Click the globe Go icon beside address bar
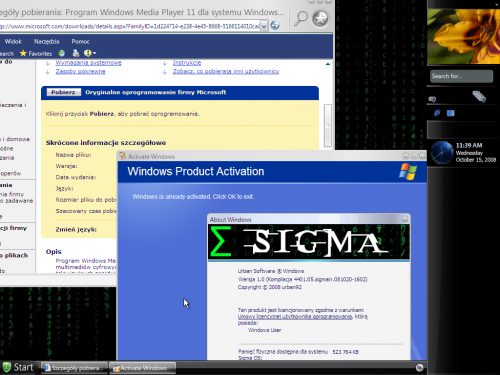The height and width of the screenshot is (375, 500). click(275, 25)
